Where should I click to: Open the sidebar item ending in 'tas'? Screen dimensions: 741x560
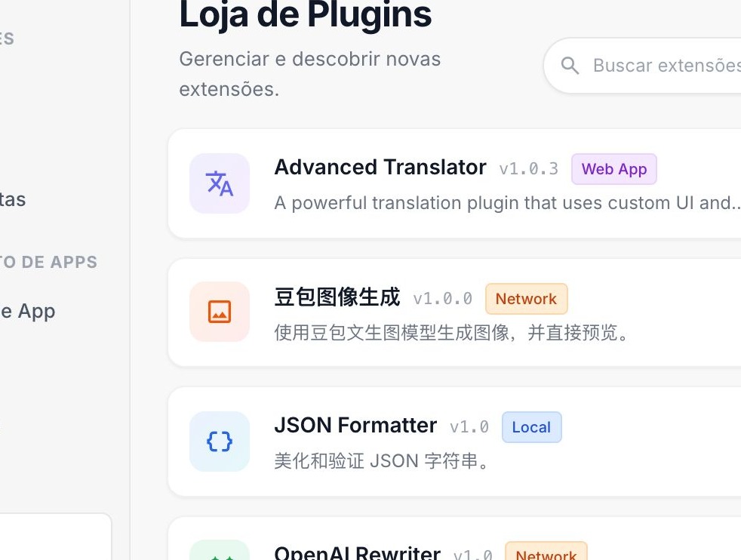pos(13,199)
